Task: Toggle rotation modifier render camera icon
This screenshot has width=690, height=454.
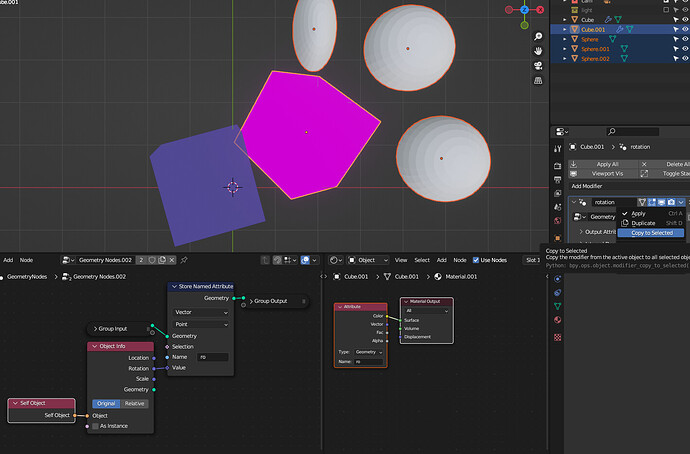Action: click(x=671, y=202)
